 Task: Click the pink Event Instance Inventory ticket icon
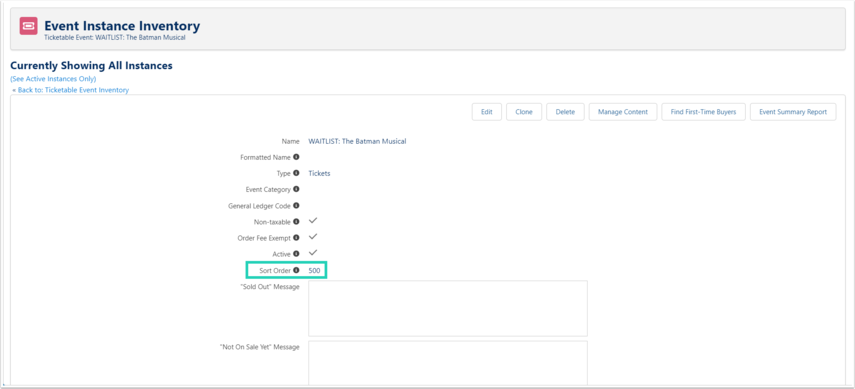pos(28,26)
